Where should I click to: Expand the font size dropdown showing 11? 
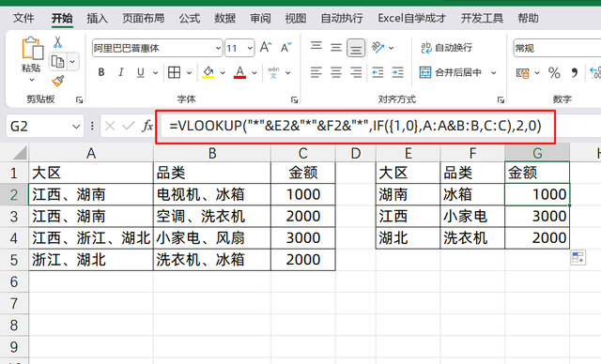click(250, 48)
